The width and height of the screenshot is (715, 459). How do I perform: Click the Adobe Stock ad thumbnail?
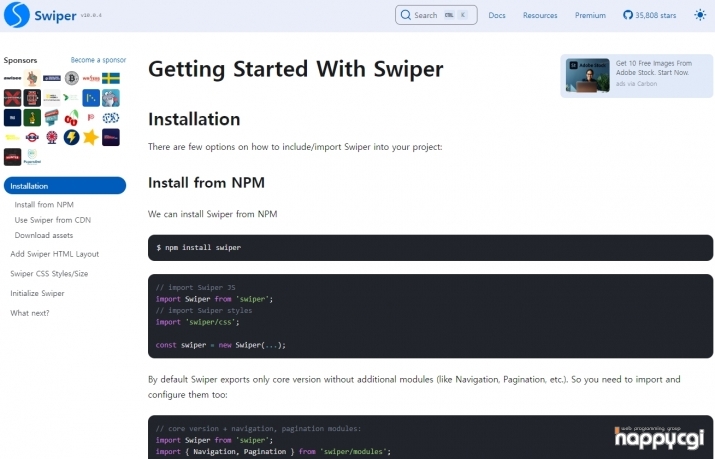(587, 75)
